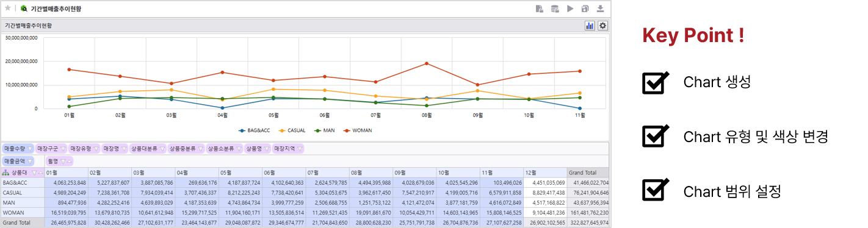
Task: Toggle WOMAN series in chart legend
Action: pyautogui.click(x=357, y=130)
